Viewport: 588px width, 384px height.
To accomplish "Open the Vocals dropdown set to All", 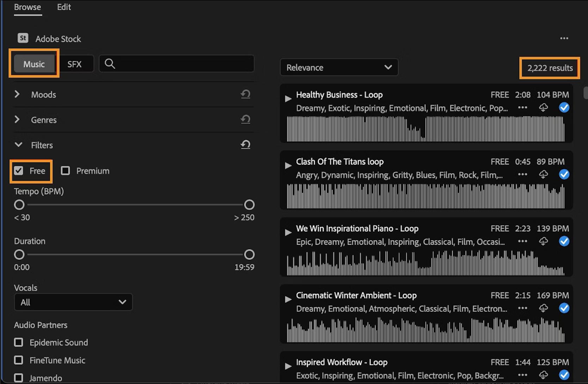I will pyautogui.click(x=73, y=302).
